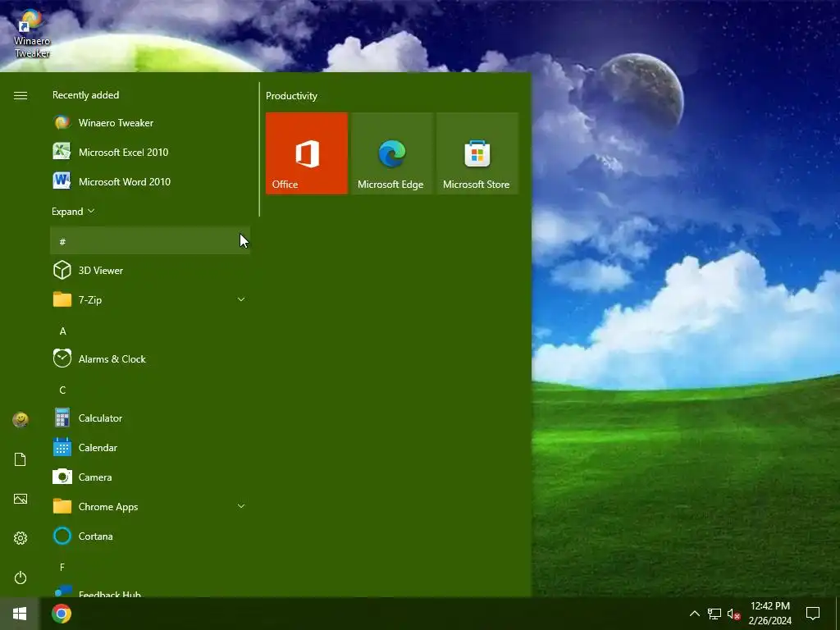Open the network status tray icon
This screenshot has height=630, width=840.
tap(714, 614)
